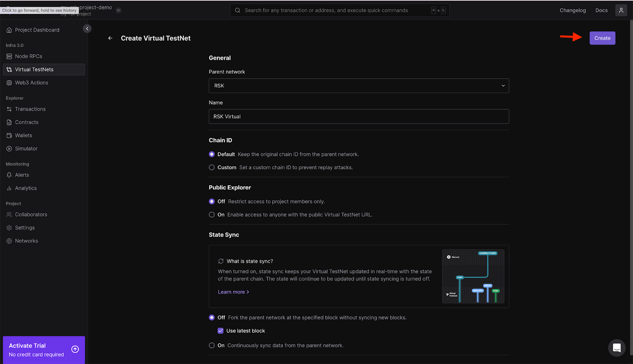Turn Public Explorer On

(212, 215)
